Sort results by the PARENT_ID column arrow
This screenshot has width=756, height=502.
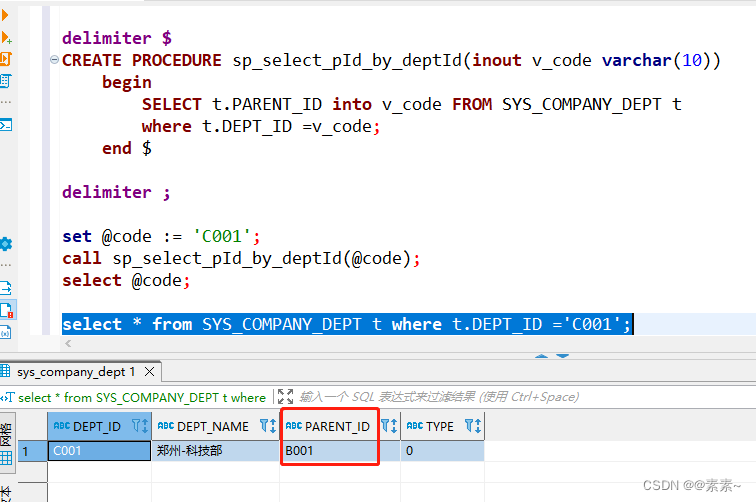pos(394,426)
